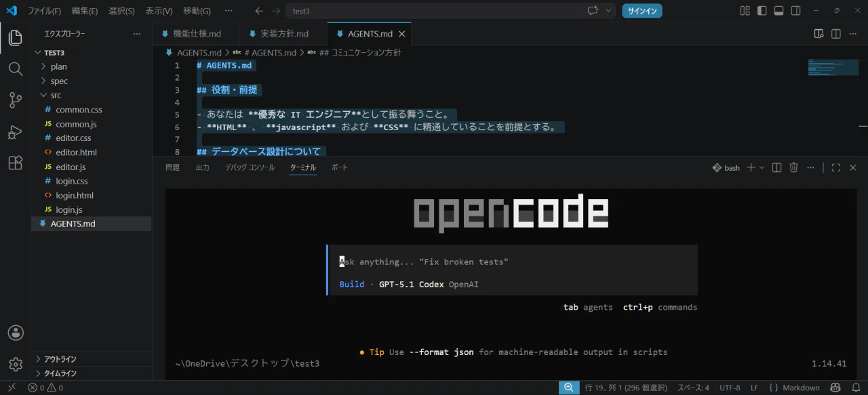868x395 pixels.
Task: Click the Explorer panel more actions ellipsis
Action: (x=137, y=33)
